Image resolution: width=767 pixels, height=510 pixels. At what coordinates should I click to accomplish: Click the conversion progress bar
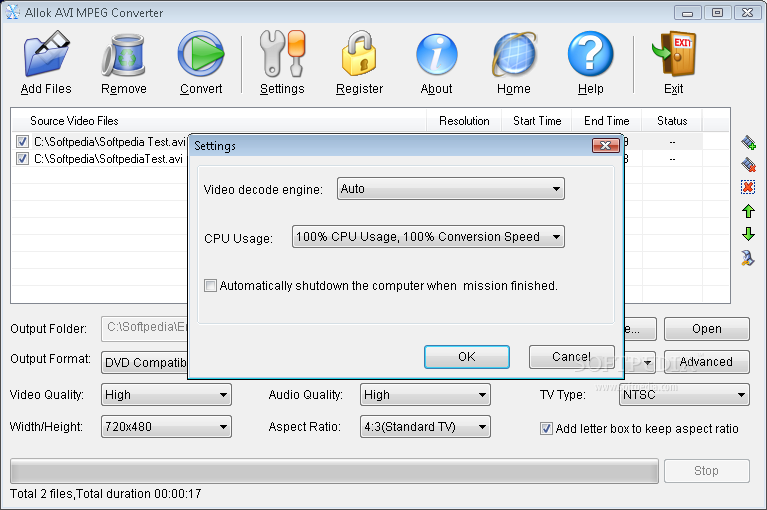334,471
